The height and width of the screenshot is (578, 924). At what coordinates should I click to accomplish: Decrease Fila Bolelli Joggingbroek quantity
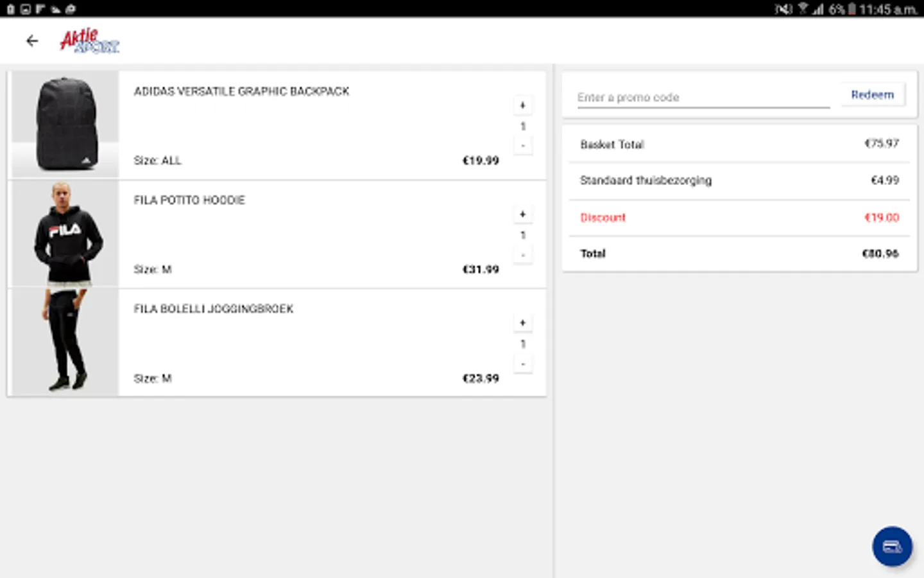tap(522, 364)
